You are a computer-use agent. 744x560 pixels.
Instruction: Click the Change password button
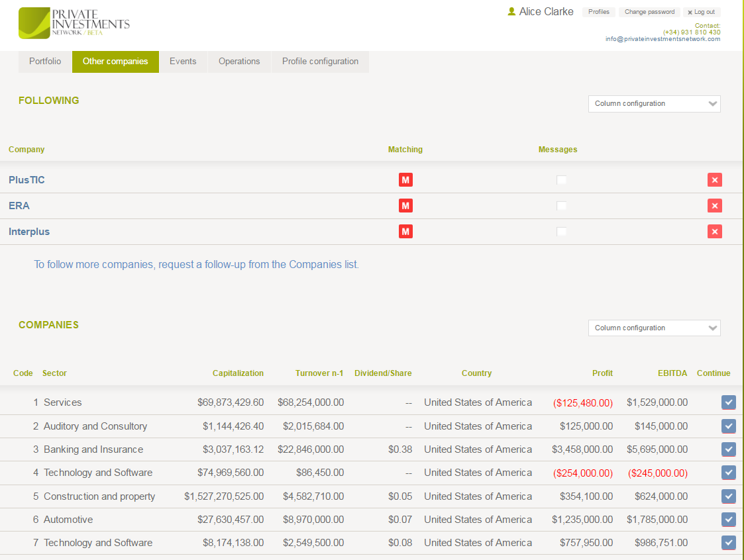[x=649, y=12]
